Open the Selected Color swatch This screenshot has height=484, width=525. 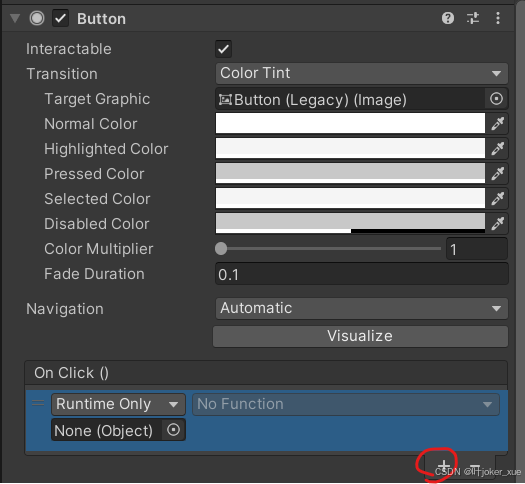(x=350, y=198)
